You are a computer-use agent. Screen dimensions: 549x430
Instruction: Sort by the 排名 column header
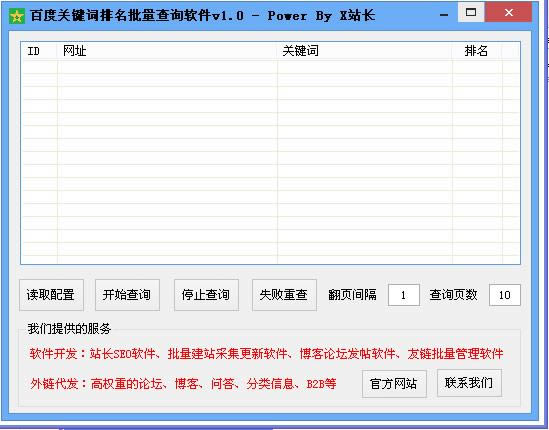click(477, 51)
